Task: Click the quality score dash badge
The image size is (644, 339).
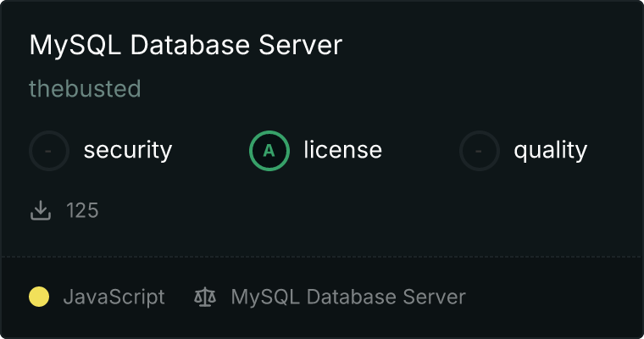Action: 480,151
